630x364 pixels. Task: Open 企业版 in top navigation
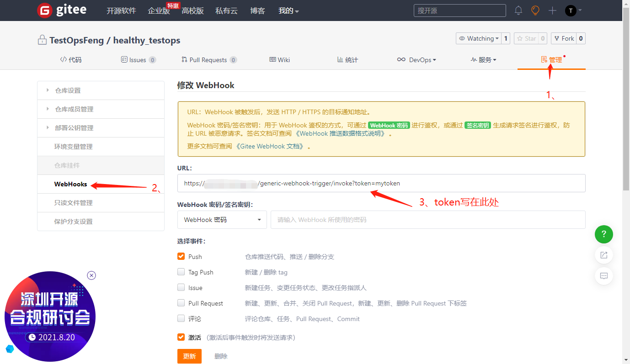pos(159,11)
